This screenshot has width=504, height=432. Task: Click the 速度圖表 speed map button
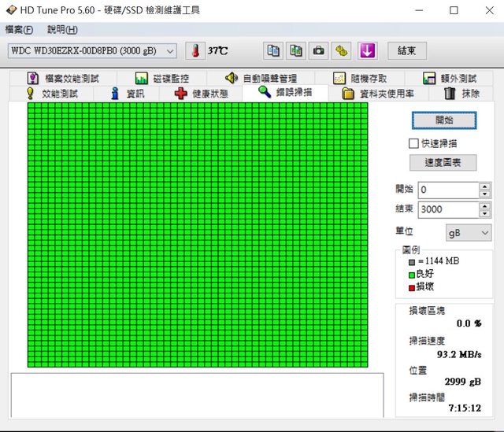[443, 163]
